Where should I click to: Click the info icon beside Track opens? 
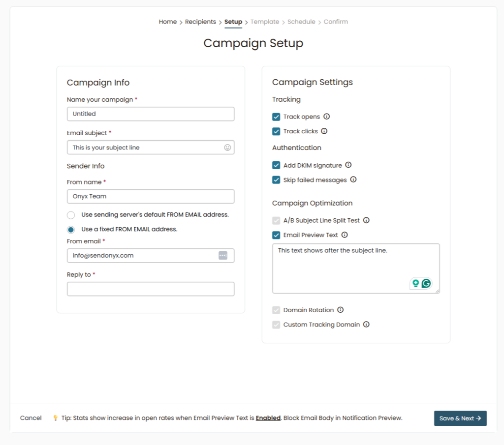pos(326,117)
